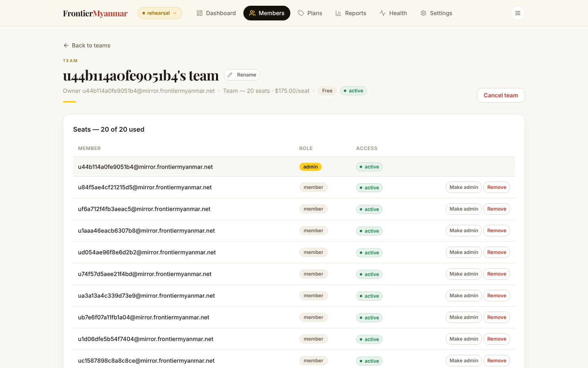Click Cancel team button
Image resolution: width=588 pixels, height=368 pixels.
(x=501, y=95)
